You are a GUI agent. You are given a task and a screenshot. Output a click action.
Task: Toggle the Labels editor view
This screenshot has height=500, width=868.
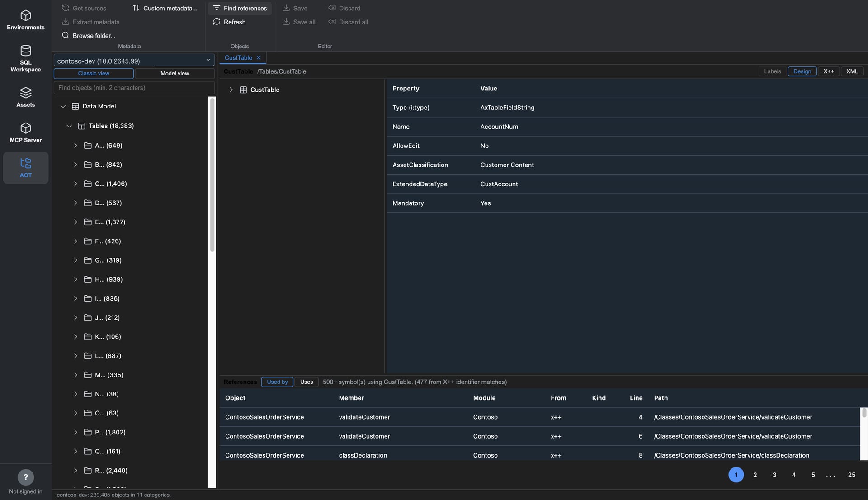click(772, 71)
